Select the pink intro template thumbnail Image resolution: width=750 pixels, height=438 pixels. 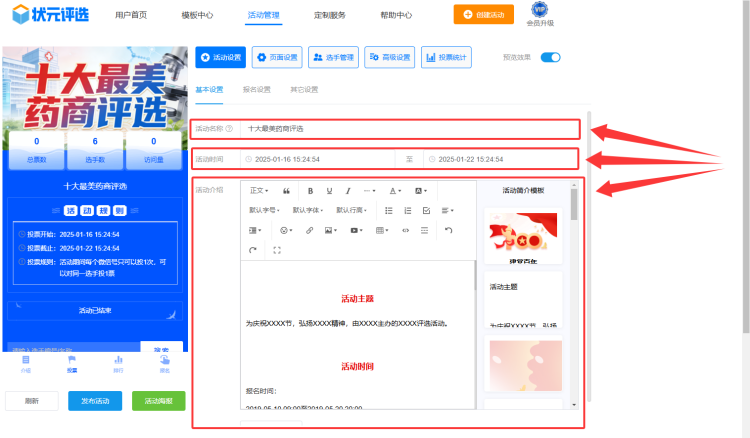[x=523, y=363]
